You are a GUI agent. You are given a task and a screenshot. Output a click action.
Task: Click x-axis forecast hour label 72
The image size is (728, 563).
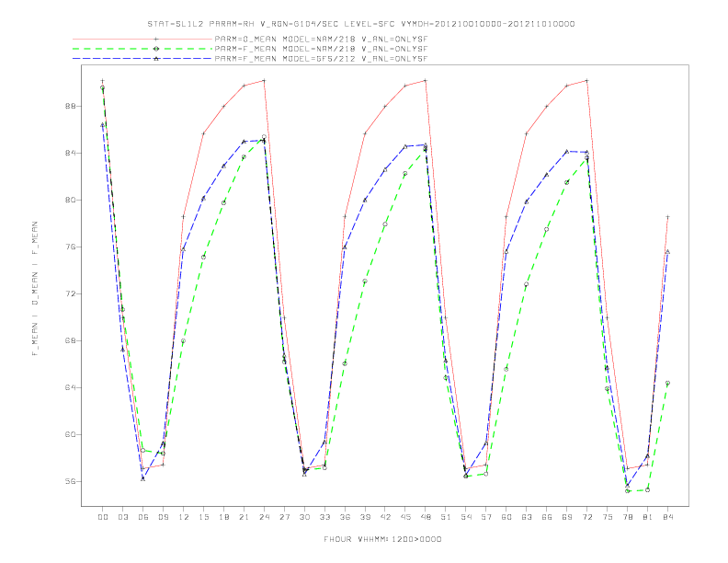click(587, 517)
